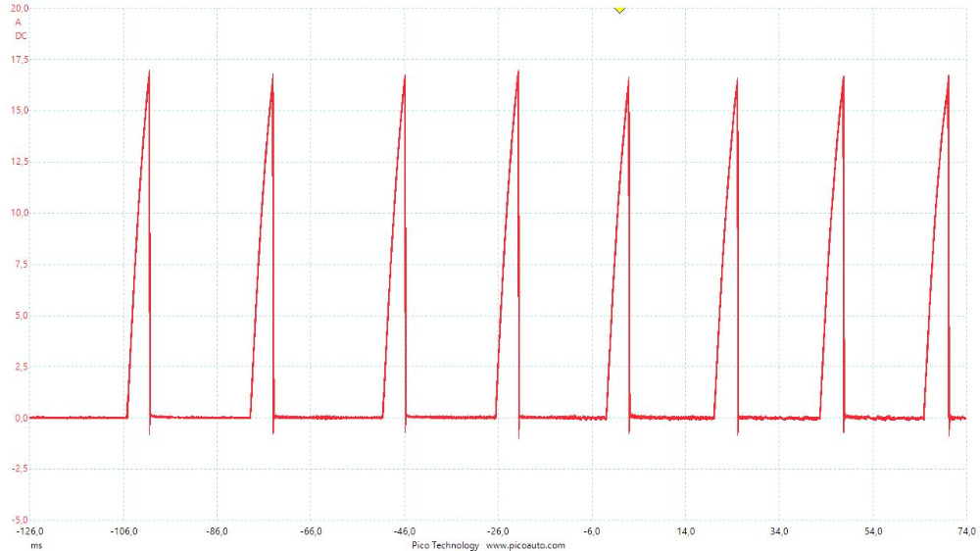980x551 pixels.
Task: Select the 54,0 time axis value
Action: (873, 531)
